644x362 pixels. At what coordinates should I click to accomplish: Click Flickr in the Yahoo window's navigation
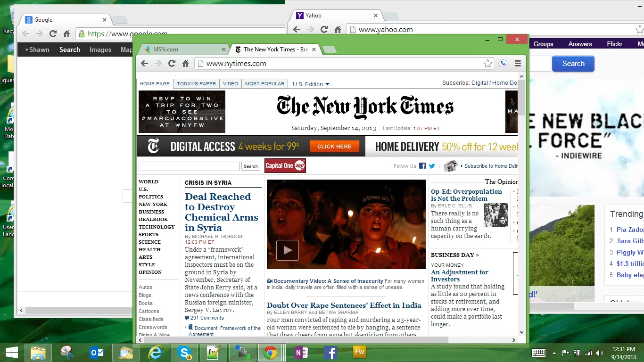(615, 44)
